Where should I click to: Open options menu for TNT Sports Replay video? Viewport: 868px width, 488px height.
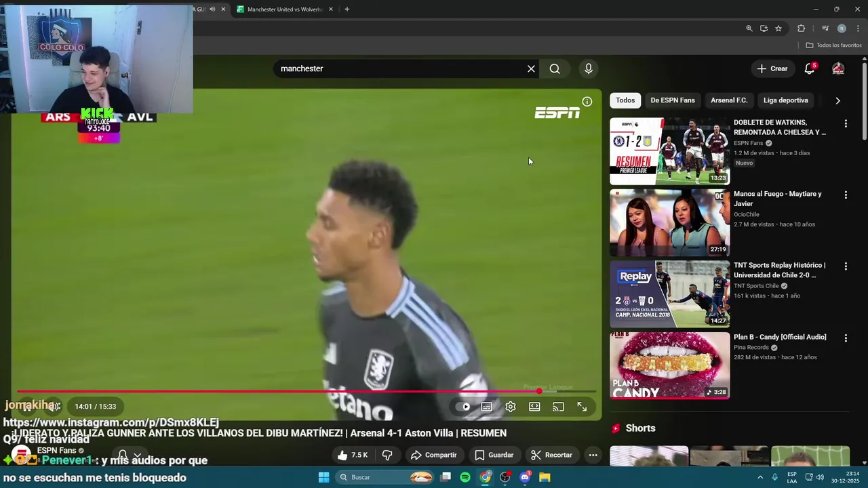pyautogui.click(x=846, y=266)
